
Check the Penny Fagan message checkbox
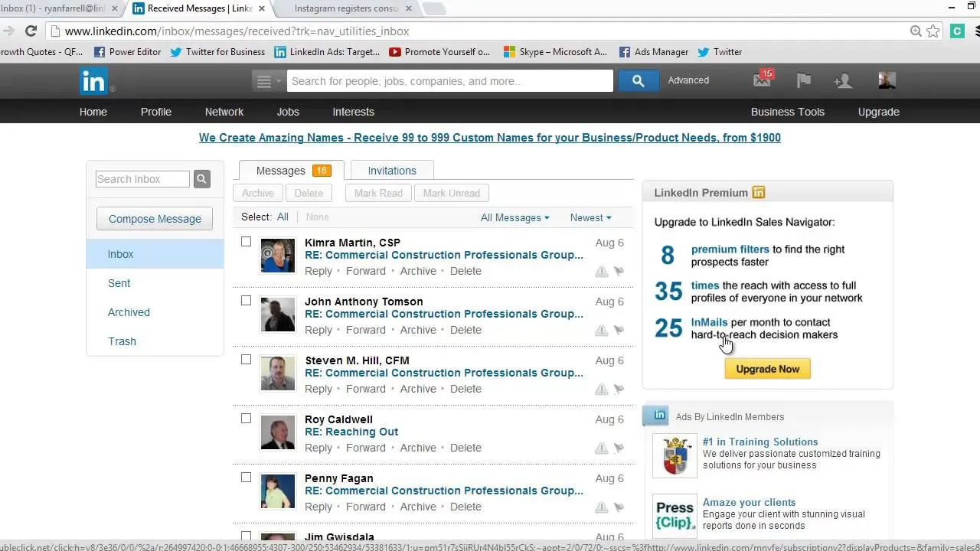point(246,478)
